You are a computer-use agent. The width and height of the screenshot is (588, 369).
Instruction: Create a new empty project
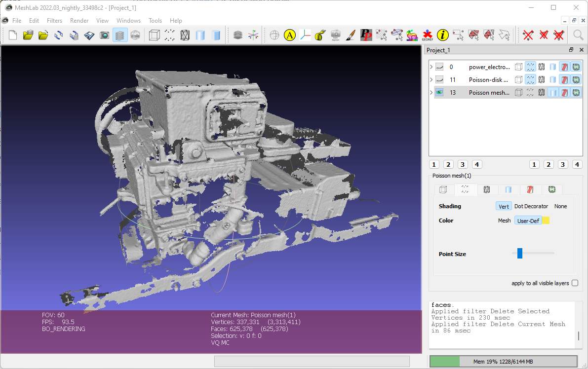pyautogui.click(x=13, y=35)
